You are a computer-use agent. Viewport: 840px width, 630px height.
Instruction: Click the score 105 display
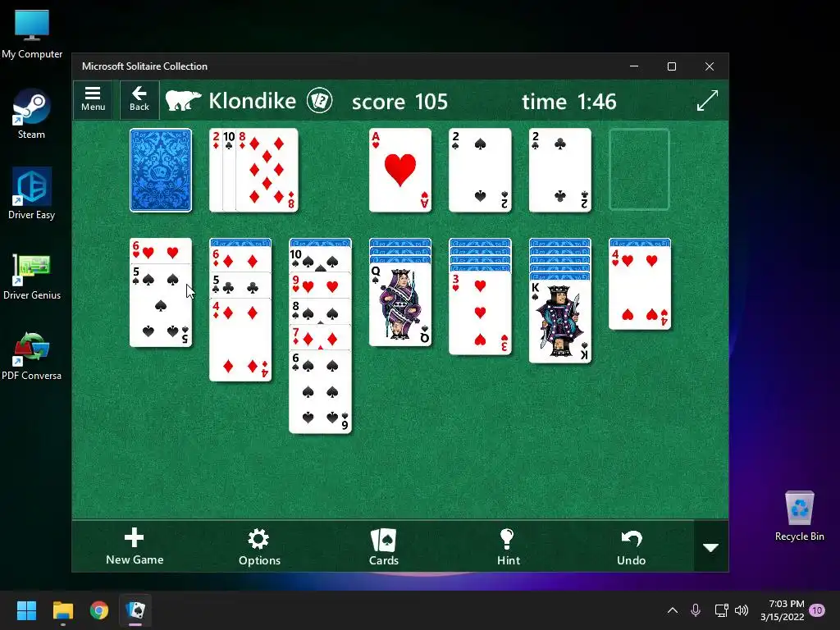click(x=399, y=101)
